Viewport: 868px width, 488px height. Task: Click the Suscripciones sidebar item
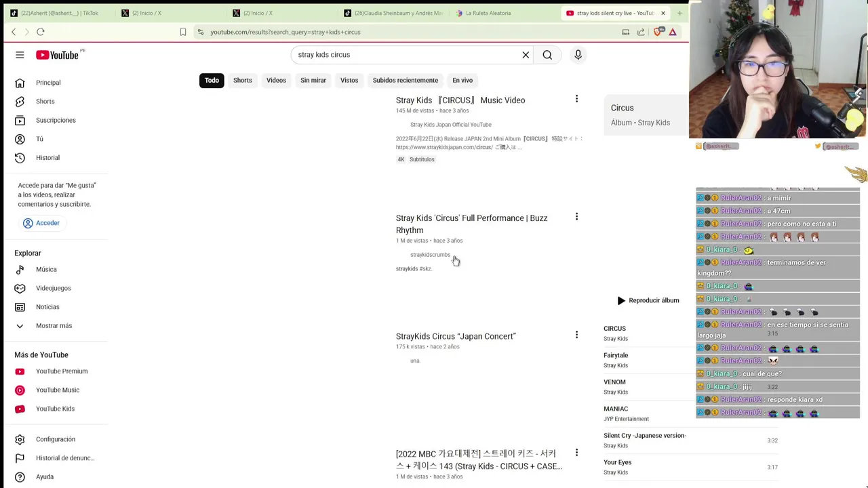click(56, 120)
